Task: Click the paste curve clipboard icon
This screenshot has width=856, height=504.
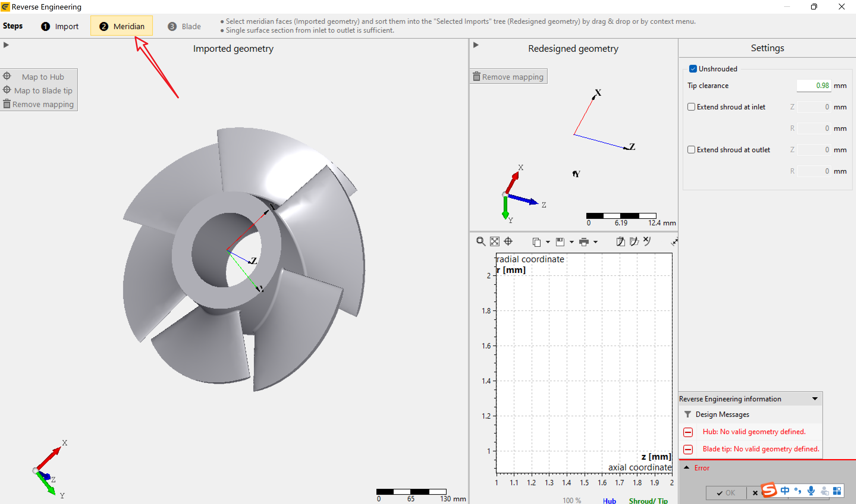Action: coord(621,241)
